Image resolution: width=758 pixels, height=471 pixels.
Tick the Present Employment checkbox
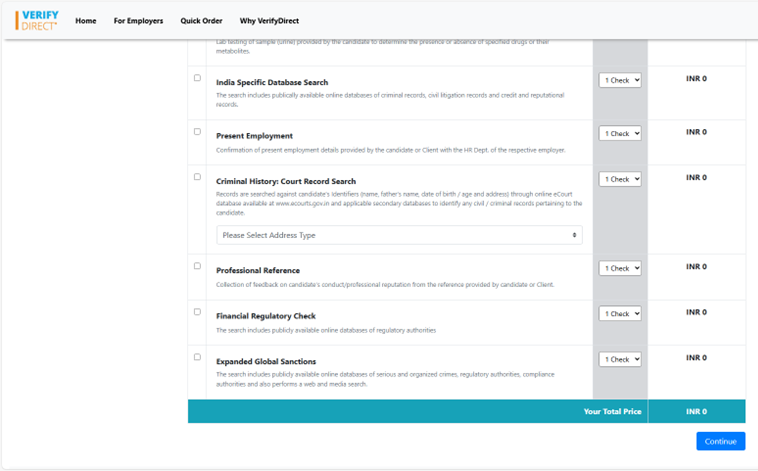(197, 132)
